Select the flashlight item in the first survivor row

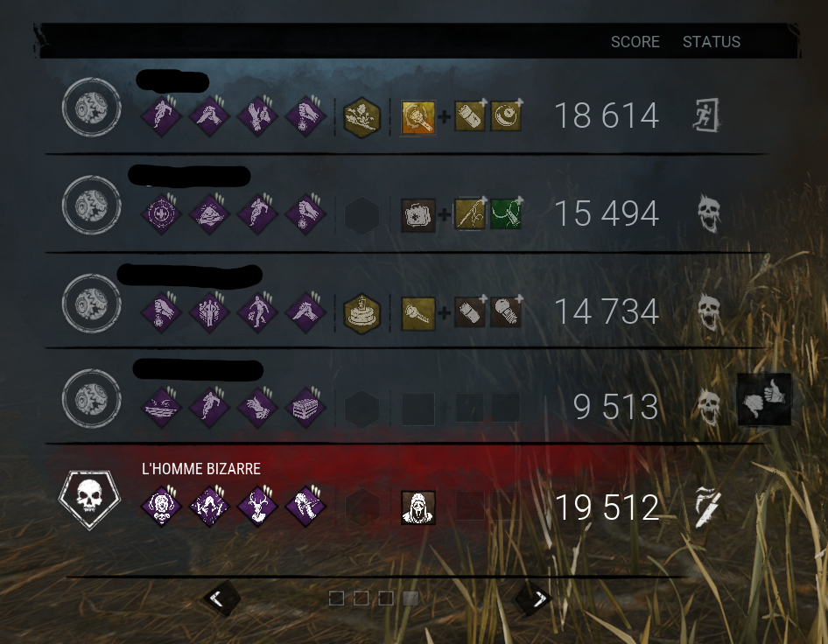tap(418, 117)
